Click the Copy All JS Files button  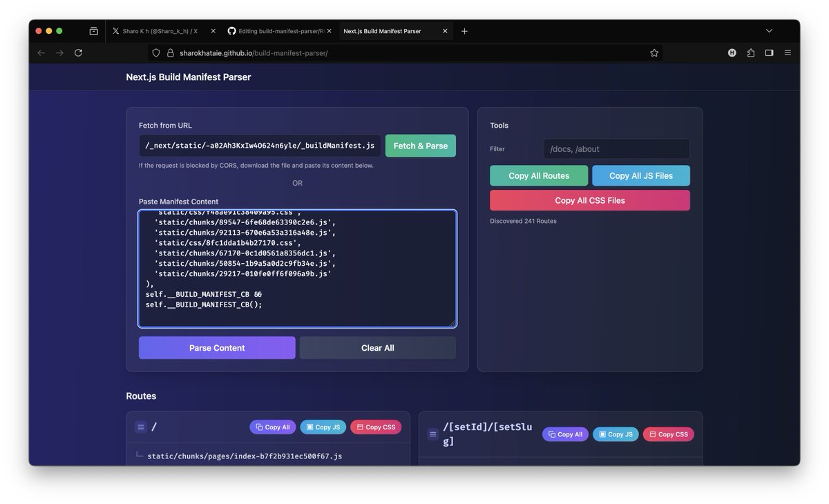[x=641, y=175]
